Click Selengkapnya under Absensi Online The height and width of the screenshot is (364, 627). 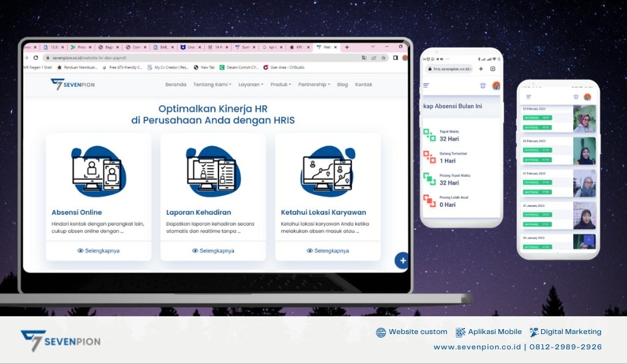(99, 251)
